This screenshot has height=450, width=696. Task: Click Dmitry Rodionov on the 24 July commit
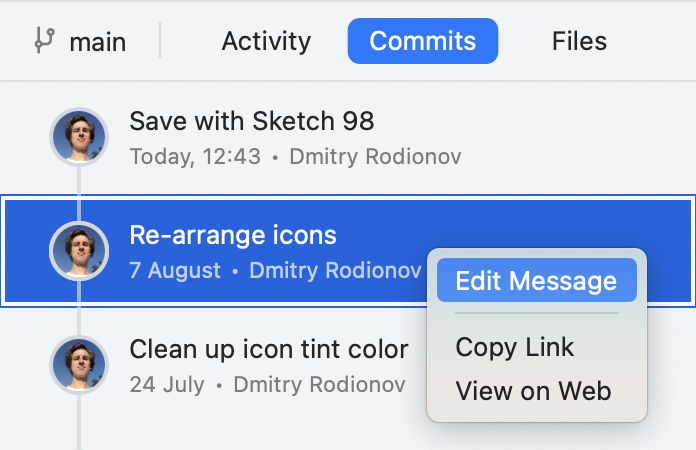pyautogui.click(x=320, y=384)
